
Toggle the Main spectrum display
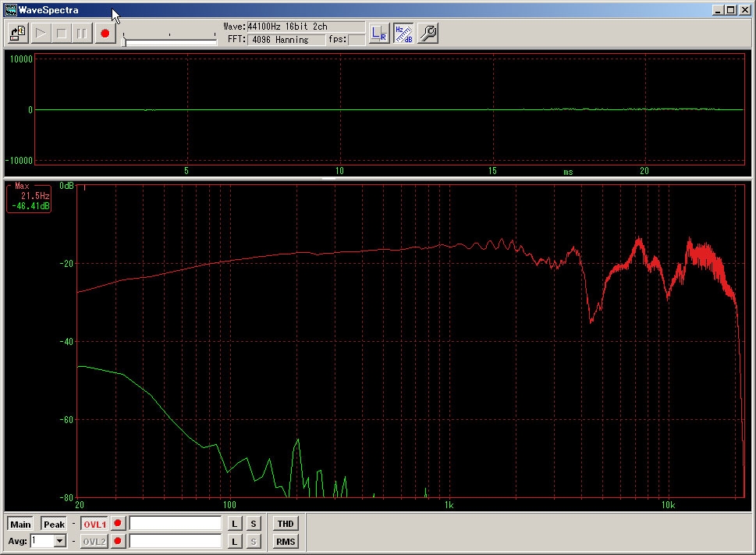point(20,524)
